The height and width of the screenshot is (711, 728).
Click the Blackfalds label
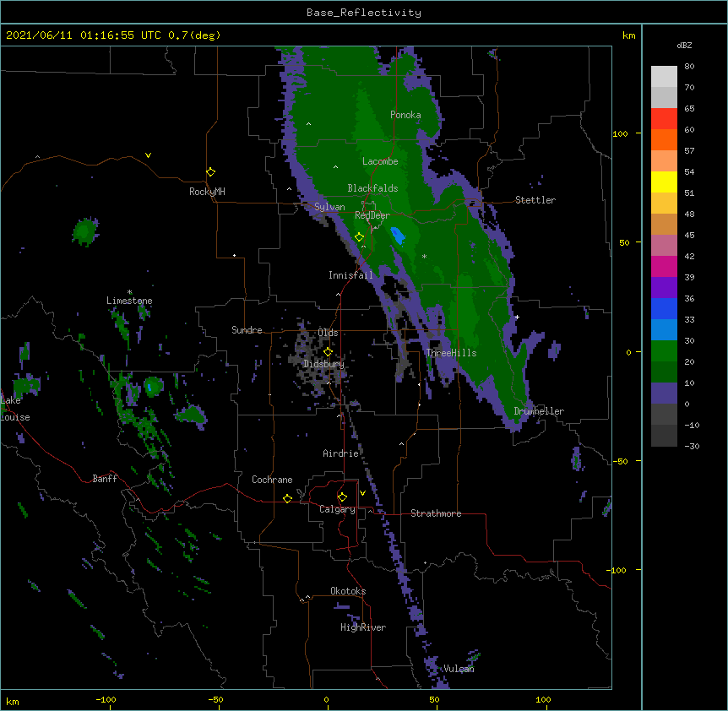[372, 188]
